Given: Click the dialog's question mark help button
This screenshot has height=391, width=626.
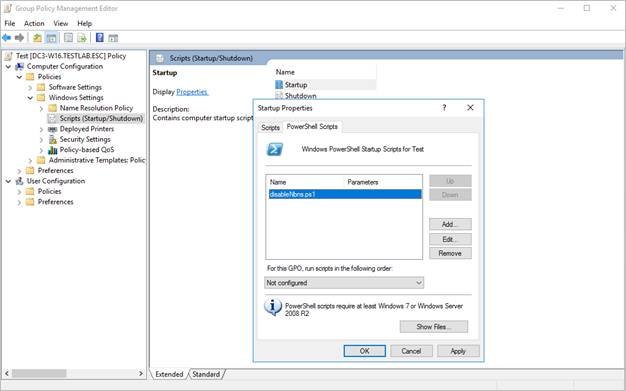Looking at the screenshot, I should tap(444, 107).
